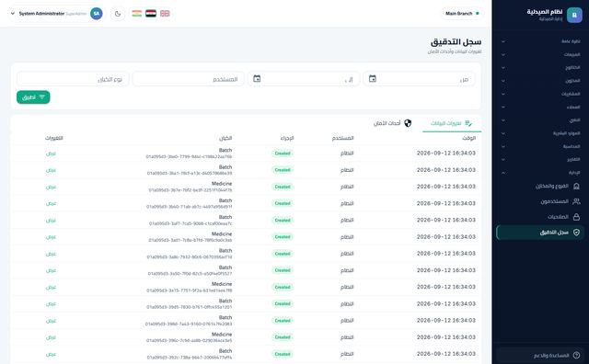Open the System Administrator user menu
This screenshot has height=364, width=589.
pos(55,14)
